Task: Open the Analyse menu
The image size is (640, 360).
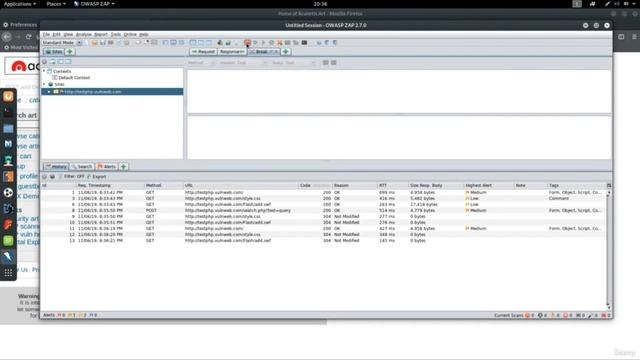Action: [84, 34]
